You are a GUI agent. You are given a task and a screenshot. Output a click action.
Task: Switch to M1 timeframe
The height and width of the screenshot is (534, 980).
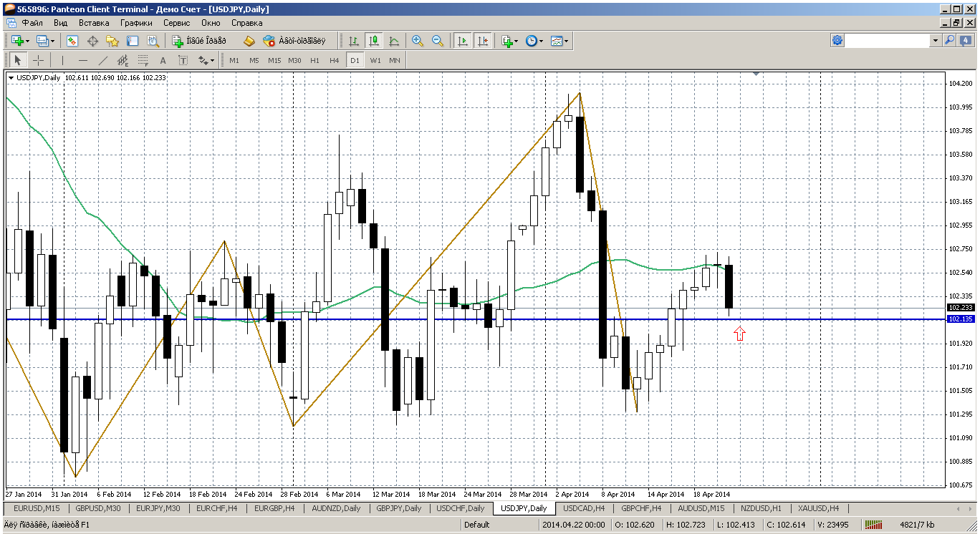point(234,60)
